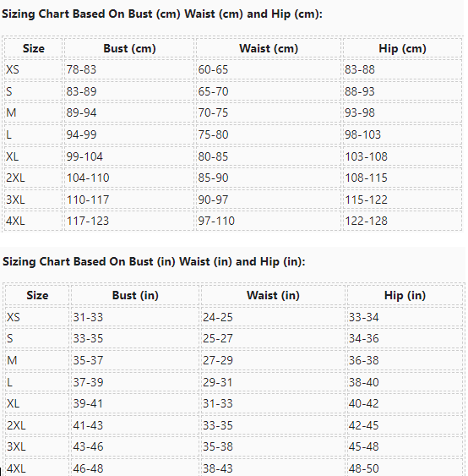Select the waist value 97-110
The image size is (468, 476).
coord(216,221)
